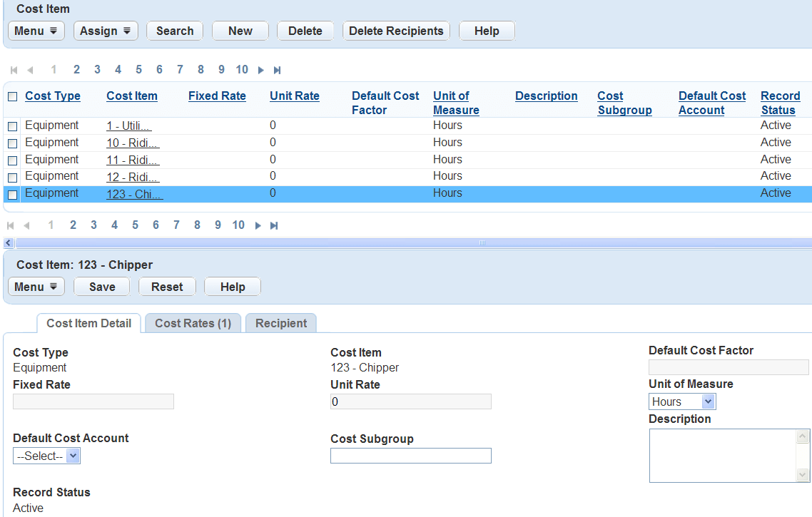Check the select-all checkbox in table header
Viewport: 812px width, 517px height.
12,97
